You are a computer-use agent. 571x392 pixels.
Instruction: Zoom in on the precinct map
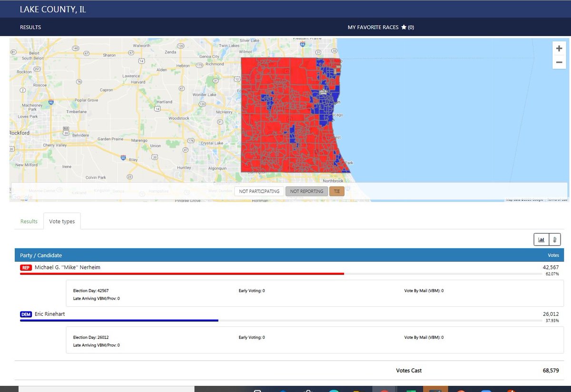tap(559, 49)
